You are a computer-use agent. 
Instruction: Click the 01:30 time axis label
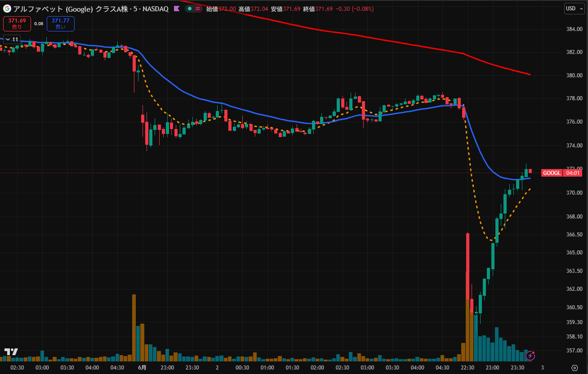coord(292,367)
